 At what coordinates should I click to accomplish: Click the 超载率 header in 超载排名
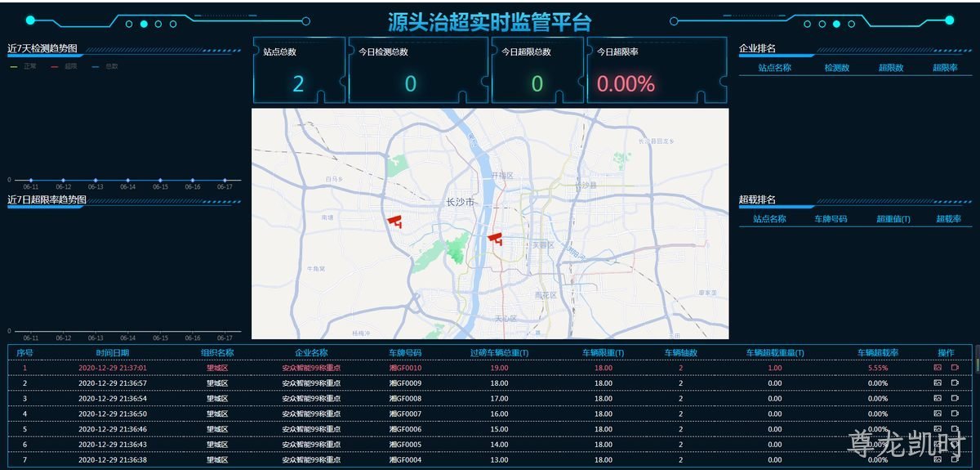(x=949, y=219)
